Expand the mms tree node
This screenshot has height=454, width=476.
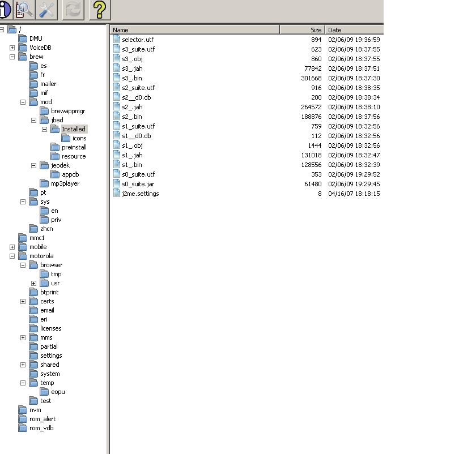[23, 337]
